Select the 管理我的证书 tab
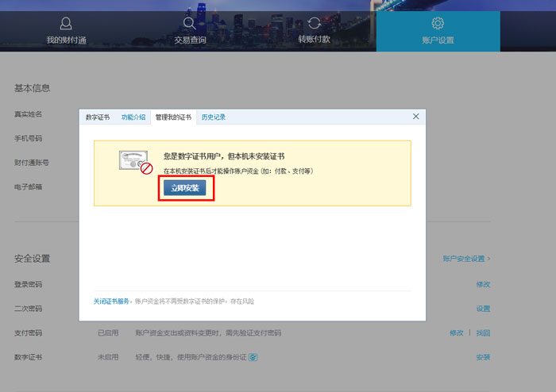Image resolution: width=556 pixels, height=392 pixels. tap(173, 117)
